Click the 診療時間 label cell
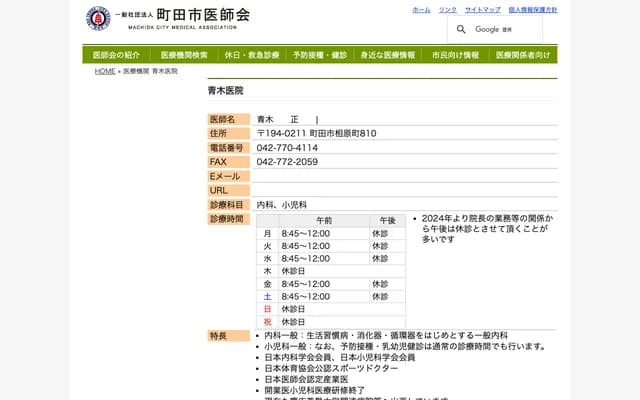The height and width of the screenshot is (400, 640). [x=228, y=218]
